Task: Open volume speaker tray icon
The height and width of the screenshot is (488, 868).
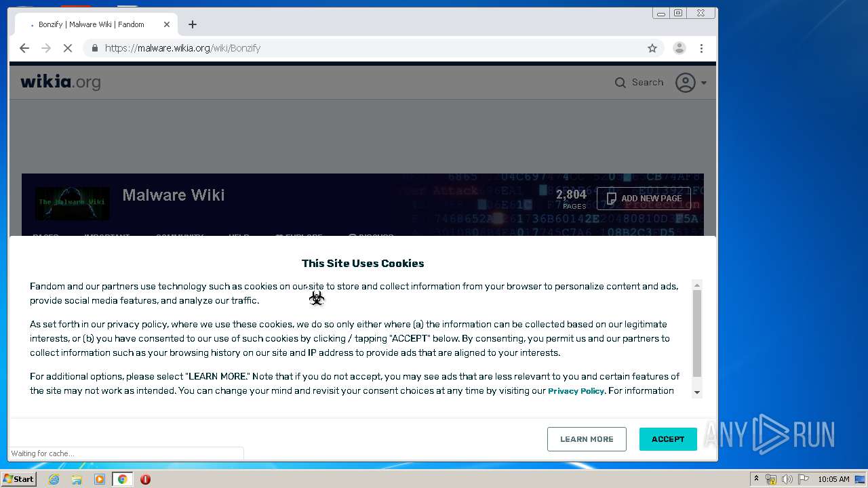Action: click(x=787, y=479)
